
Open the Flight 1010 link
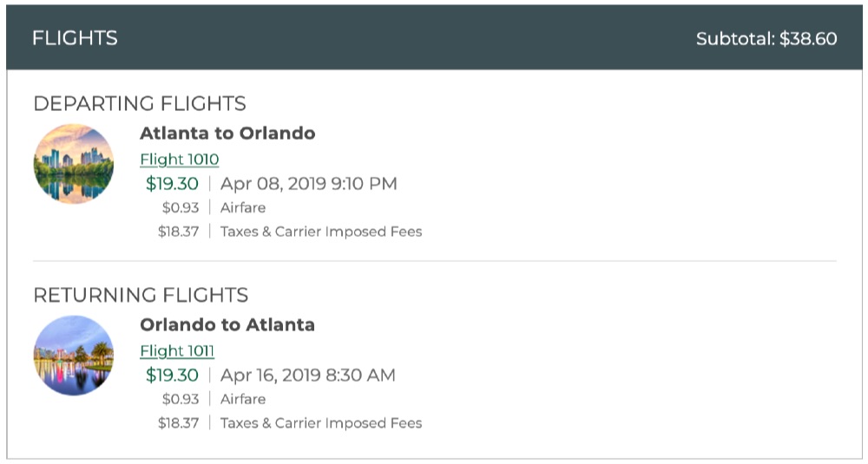(x=179, y=160)
